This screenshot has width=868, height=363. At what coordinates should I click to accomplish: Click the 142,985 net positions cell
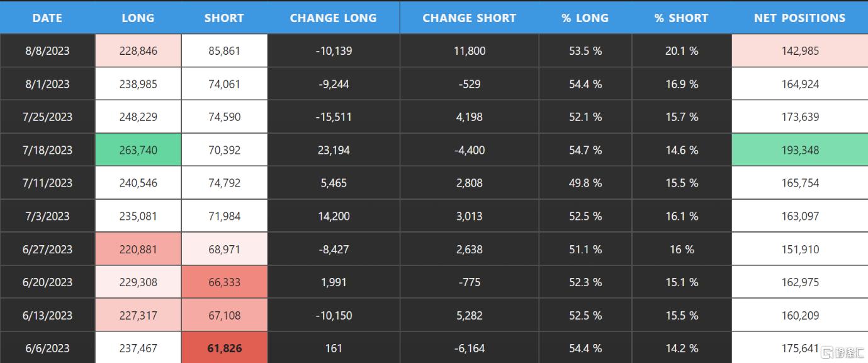(800, 51)
